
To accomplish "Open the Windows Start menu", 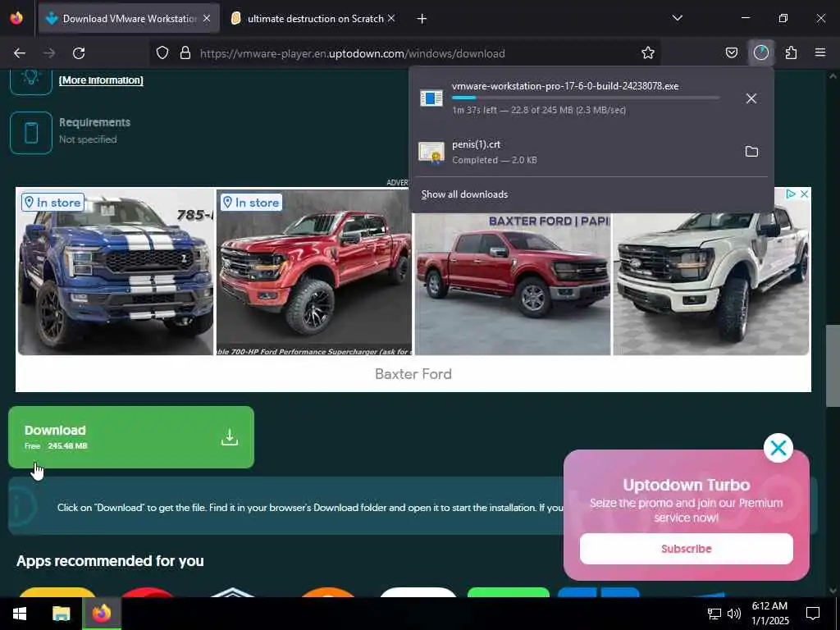I will click(20, 614).
